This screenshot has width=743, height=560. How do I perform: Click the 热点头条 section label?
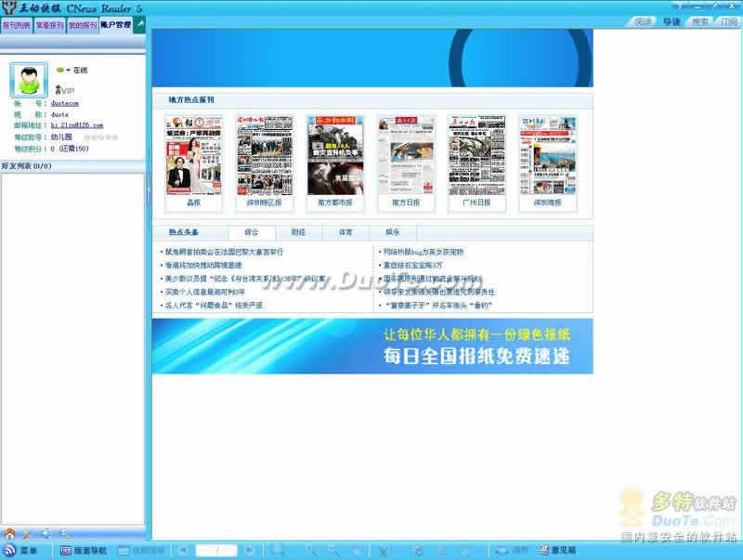[x=183, y=232]
